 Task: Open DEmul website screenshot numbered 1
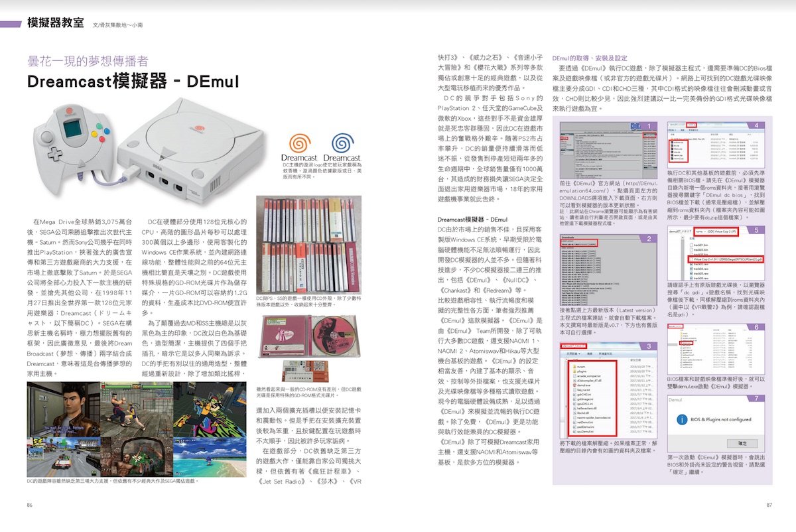click(x=609, y=149)
